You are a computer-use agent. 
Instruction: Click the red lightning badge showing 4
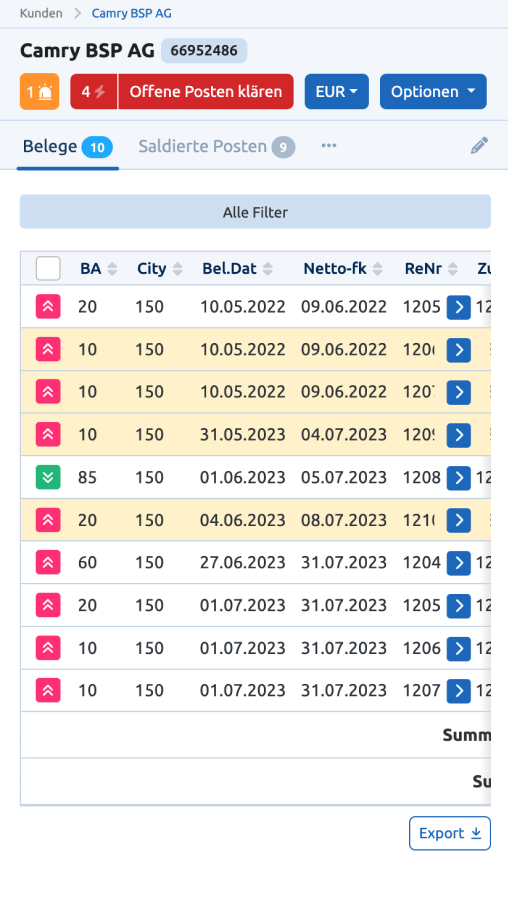point(94,92)
